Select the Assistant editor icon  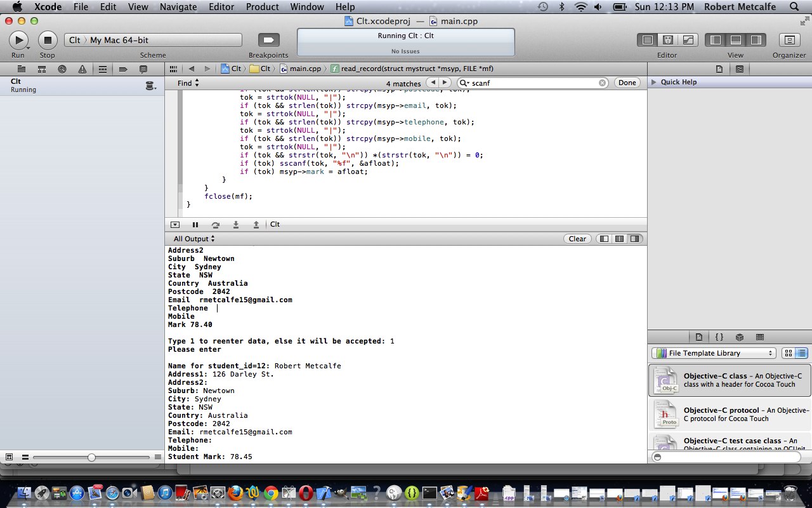(x=667, y=40)
